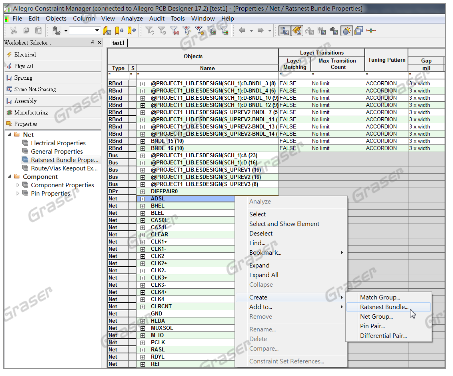The width and height of the screenshot is (453, 376).
Task: Select the GND net name cell
Action: (156, 314)
